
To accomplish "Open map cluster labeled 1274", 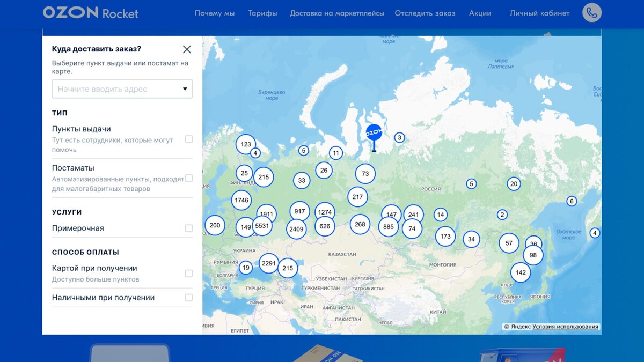I will [x=325, y=212].
